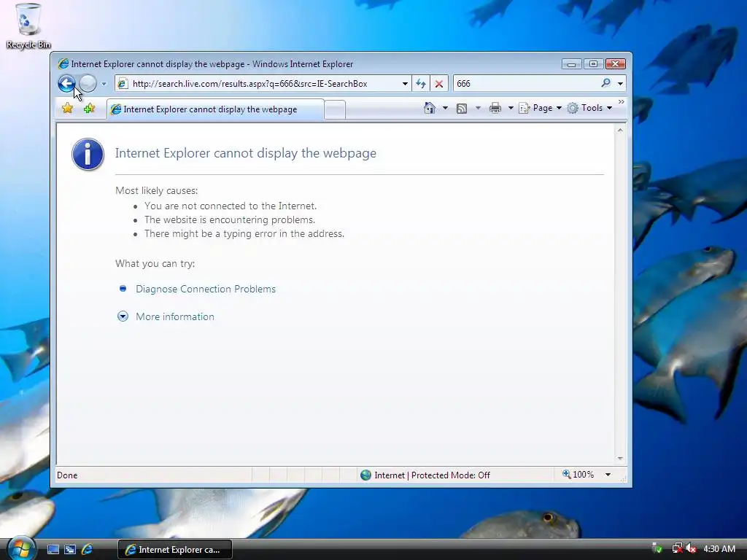Open a new blank tab
The image size is (747, 560).
click(335, 110)
